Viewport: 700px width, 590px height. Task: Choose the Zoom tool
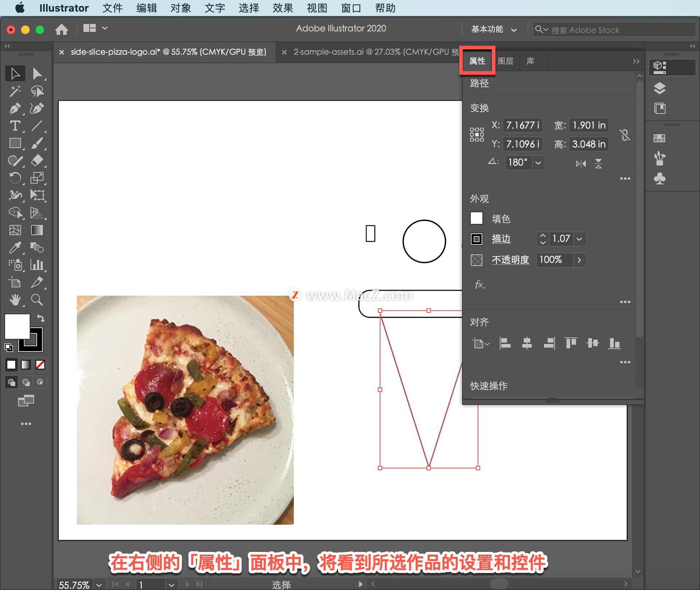click(36, 300)
